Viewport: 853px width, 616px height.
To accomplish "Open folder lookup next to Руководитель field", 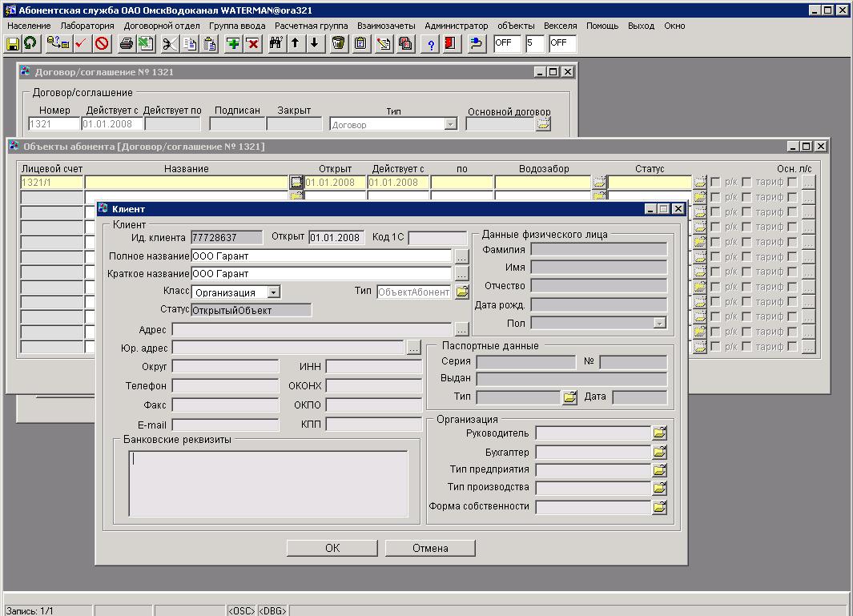I will (x=659, y=433).
